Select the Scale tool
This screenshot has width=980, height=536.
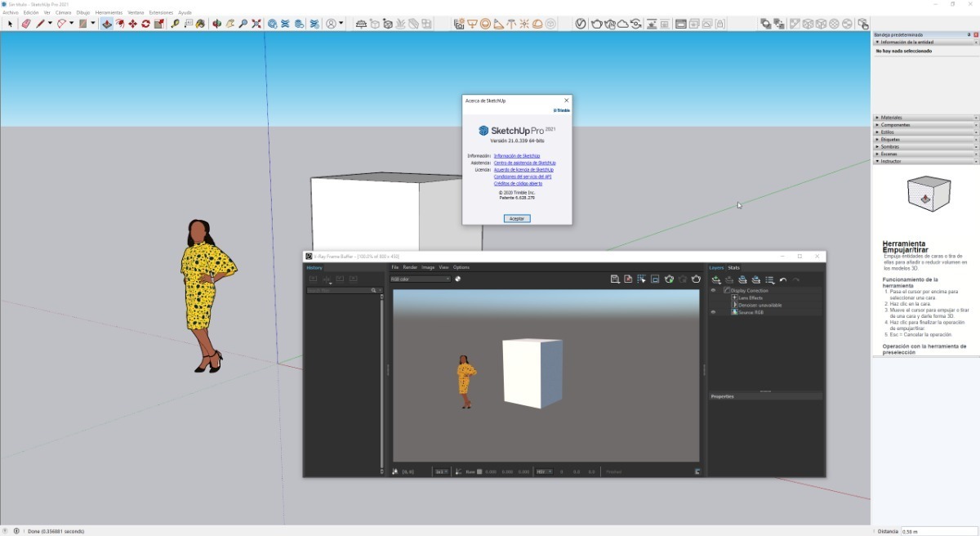pyautogui.click(x=158, y=24)
